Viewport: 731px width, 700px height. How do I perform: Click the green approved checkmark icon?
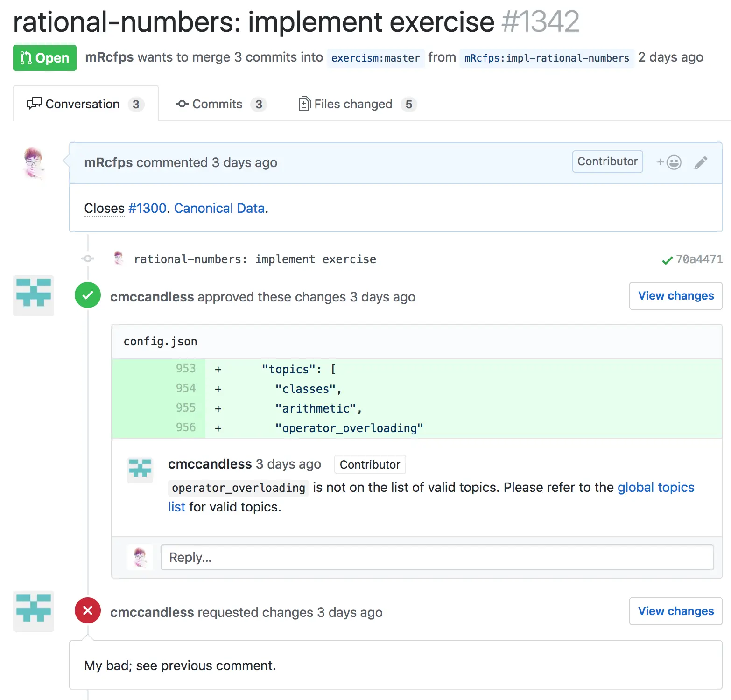(x=88, y=295)
